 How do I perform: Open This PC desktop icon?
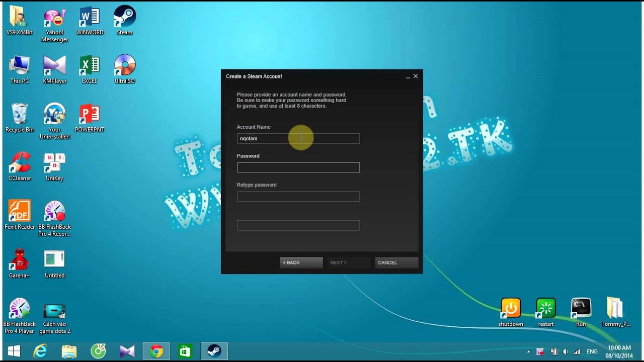coord(19,69)
